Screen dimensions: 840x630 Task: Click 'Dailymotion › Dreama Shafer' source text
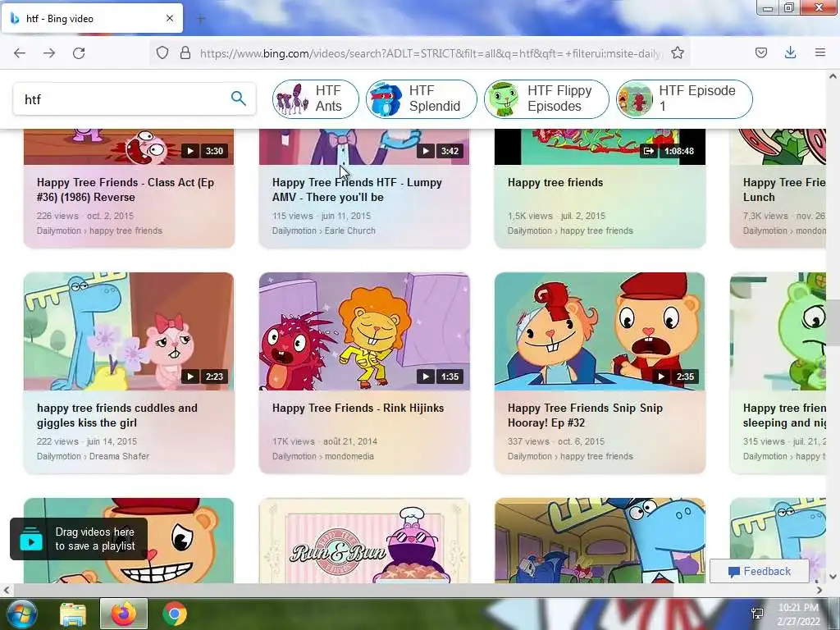pyautogui.click(x=93, y=456)
